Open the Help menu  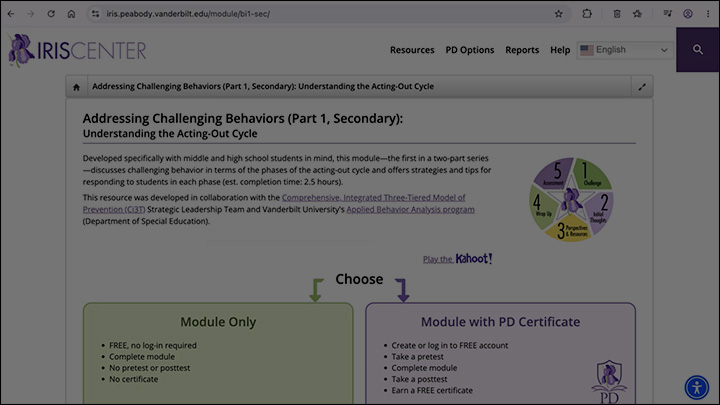point(560,50)
